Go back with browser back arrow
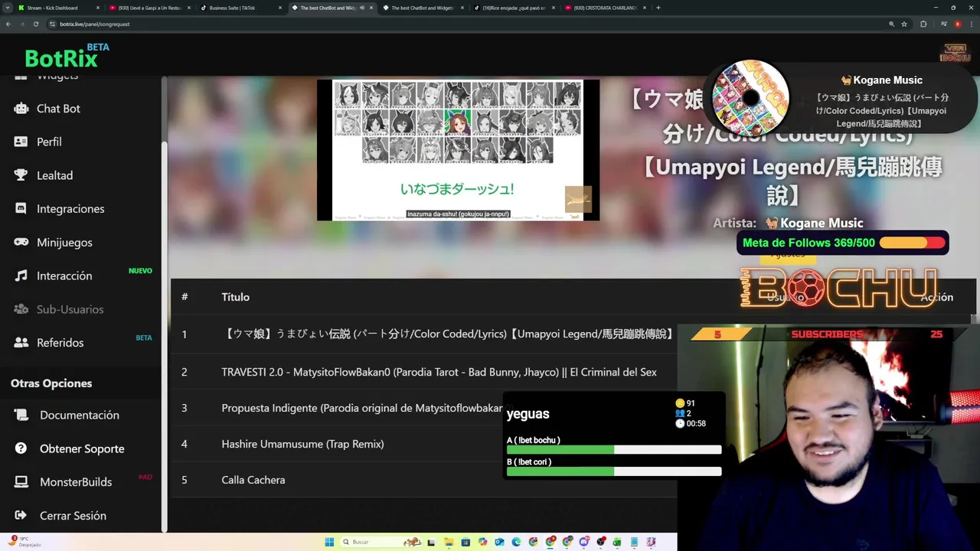This screenshot has height=551, width=980. click(x=8, y=24)
